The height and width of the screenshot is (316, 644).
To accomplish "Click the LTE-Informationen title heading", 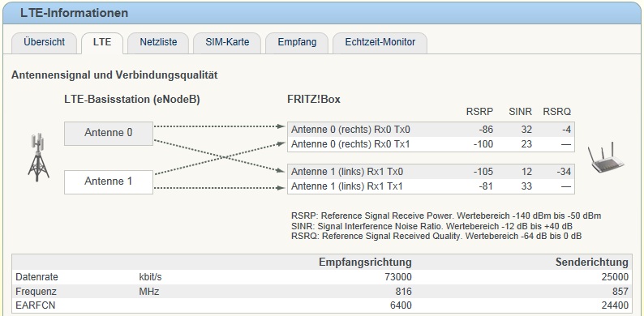I will point(75,13).
